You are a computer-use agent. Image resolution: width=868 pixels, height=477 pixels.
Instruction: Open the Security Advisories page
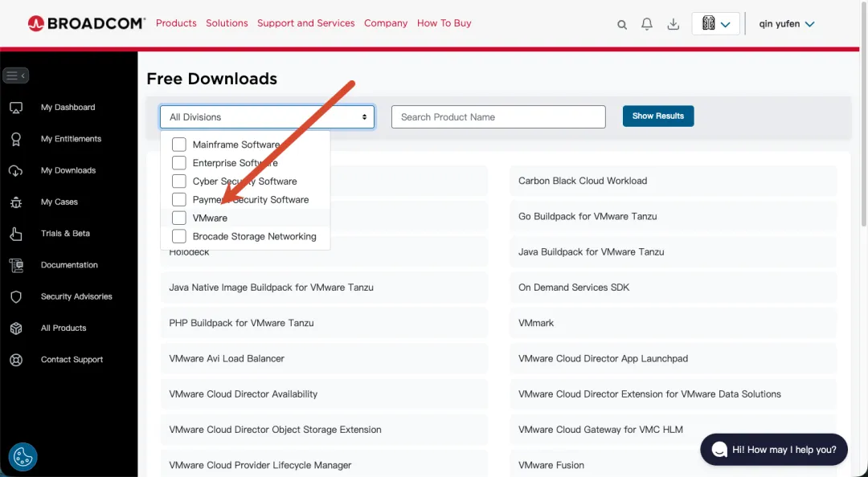76,296
